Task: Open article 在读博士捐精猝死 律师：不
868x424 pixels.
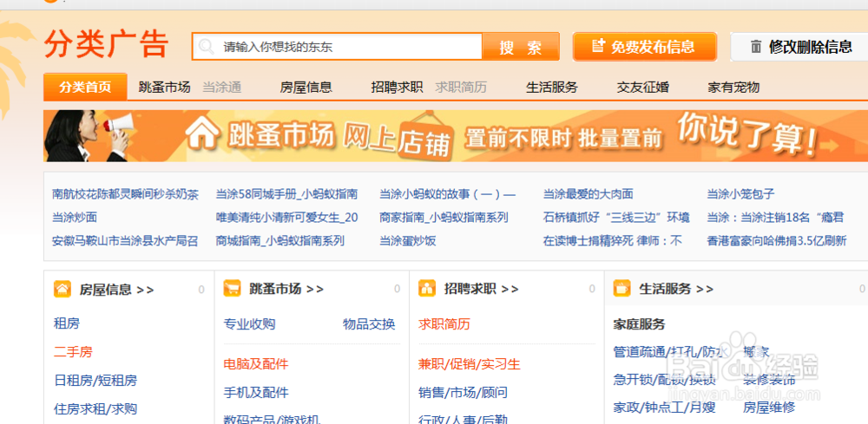Action: [x=613, y=240]
